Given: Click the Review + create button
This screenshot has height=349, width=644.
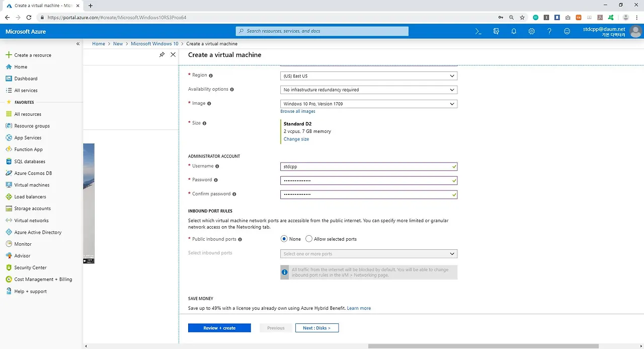Looking at the screenshot, I should point(219,328).
